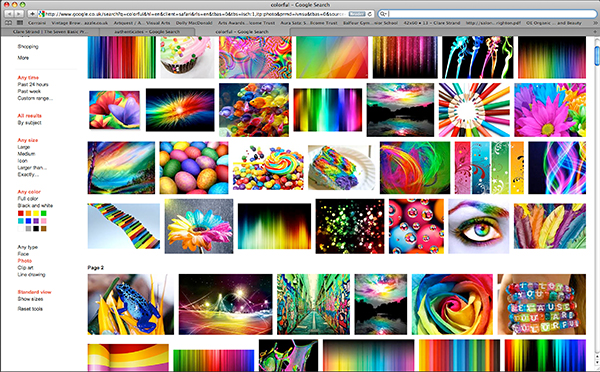Click the magnifier icon in search field

pyautogui.click(x=382, y=14)
